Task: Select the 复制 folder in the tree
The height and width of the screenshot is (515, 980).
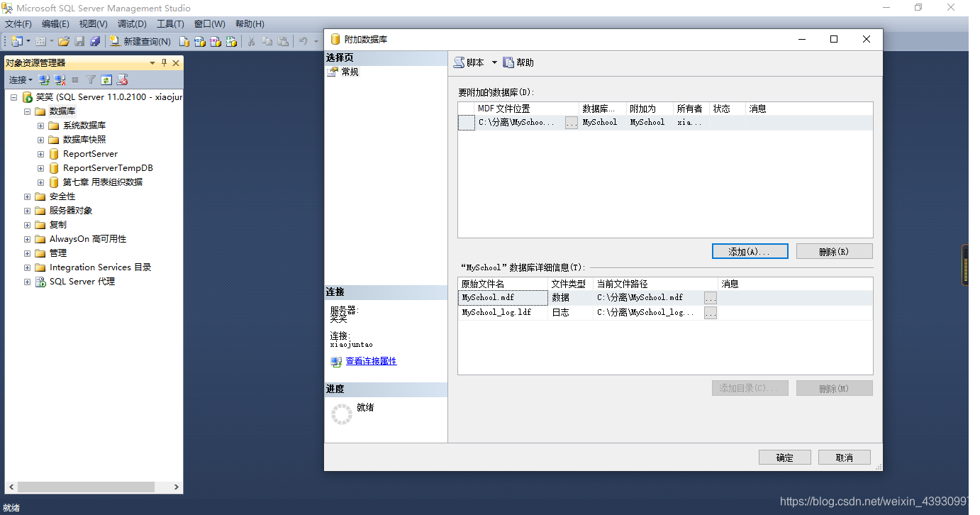Action: (x=58, y=225)
